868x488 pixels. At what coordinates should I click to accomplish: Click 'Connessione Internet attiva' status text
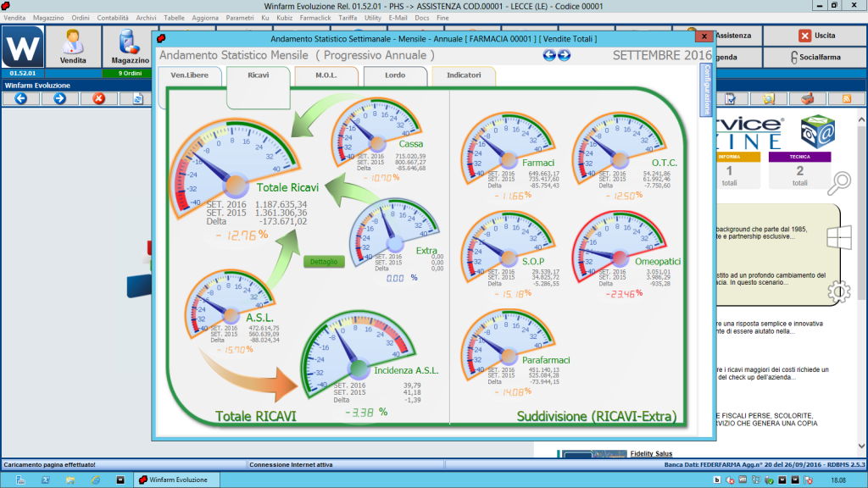click(291, 465)
